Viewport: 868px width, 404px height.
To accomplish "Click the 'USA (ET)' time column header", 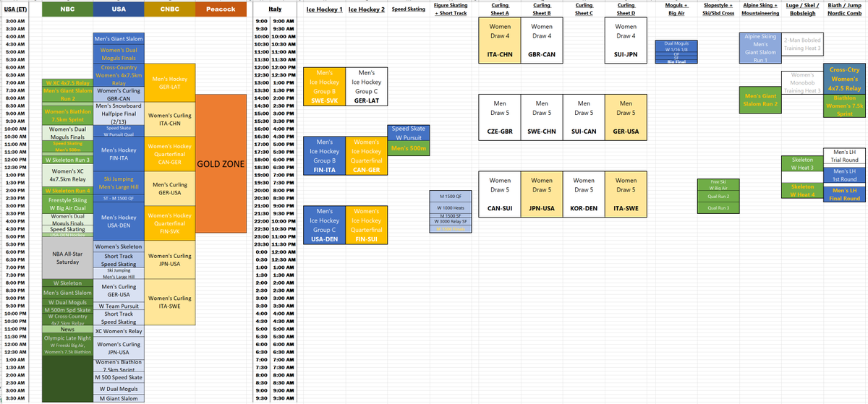I will pos(15,9).
